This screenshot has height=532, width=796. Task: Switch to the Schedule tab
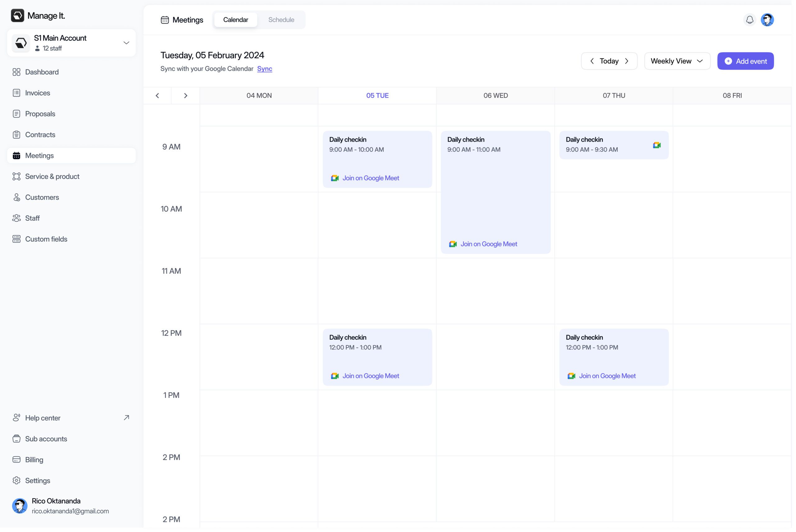click(x=282, y=20)
